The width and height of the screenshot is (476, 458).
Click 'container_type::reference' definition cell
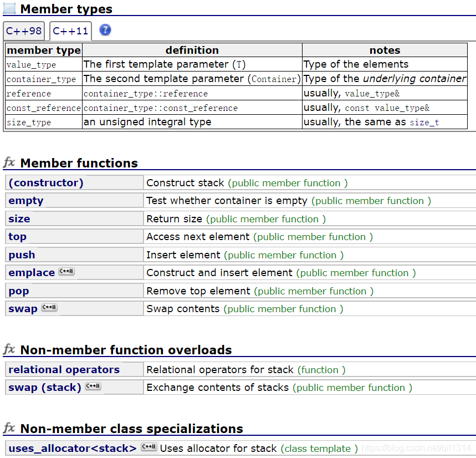[192, 93]
